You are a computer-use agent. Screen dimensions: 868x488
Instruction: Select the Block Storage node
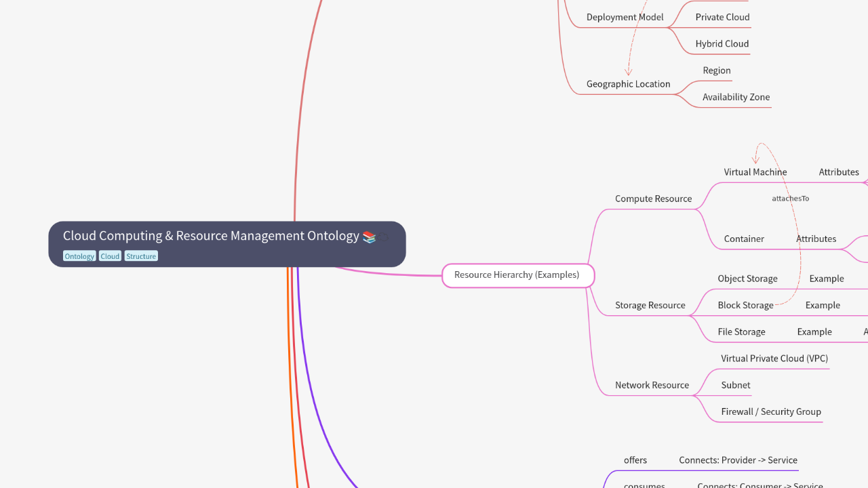click(x=745, y=305)
